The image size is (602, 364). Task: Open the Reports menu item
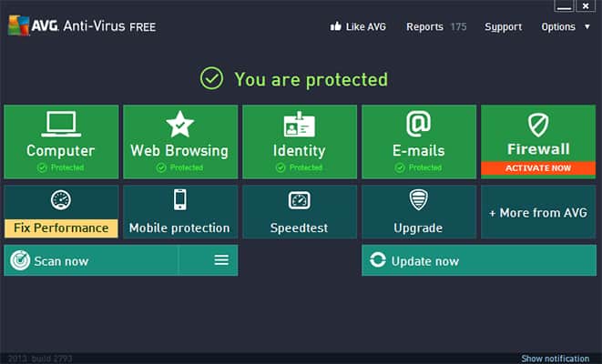(x=424, y=27)
